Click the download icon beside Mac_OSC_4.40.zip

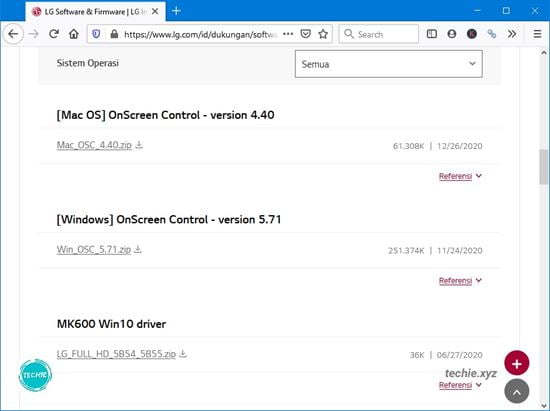pos(139,144)
